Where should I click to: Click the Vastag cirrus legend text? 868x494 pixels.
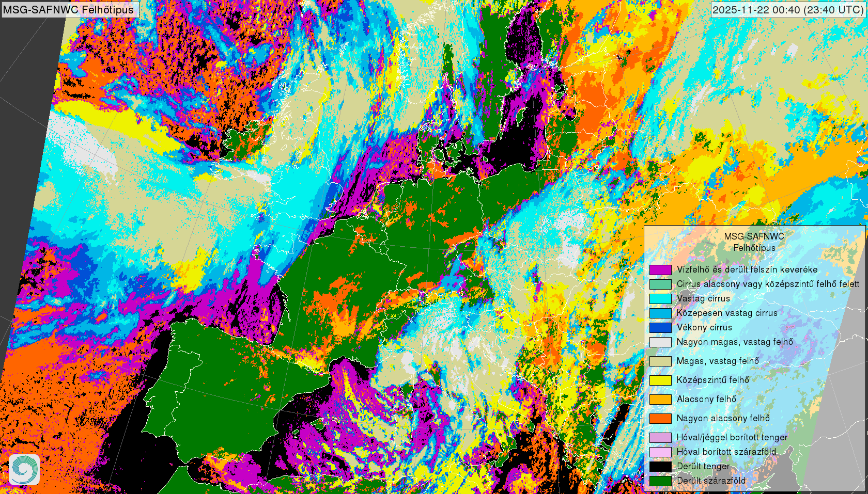click(x=703, y=298)
